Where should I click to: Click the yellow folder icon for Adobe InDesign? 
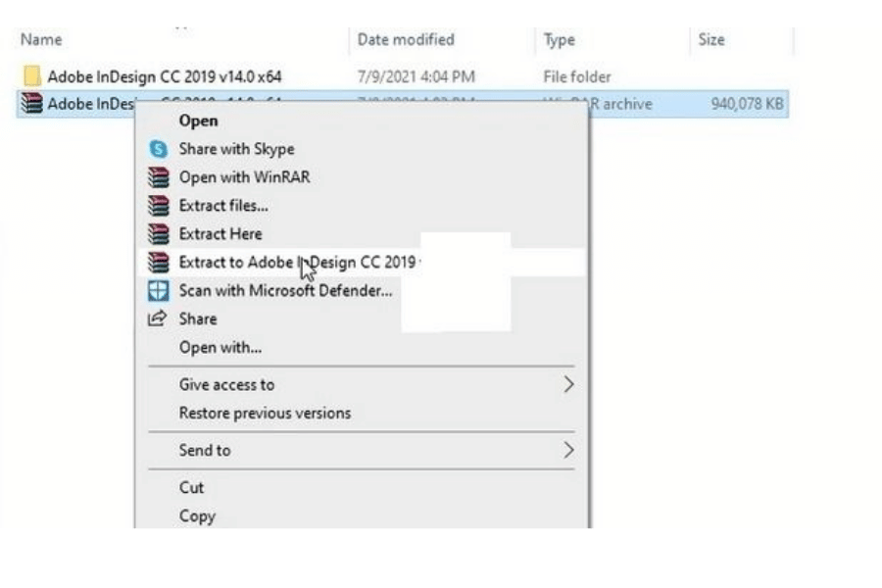pos(31,76)
